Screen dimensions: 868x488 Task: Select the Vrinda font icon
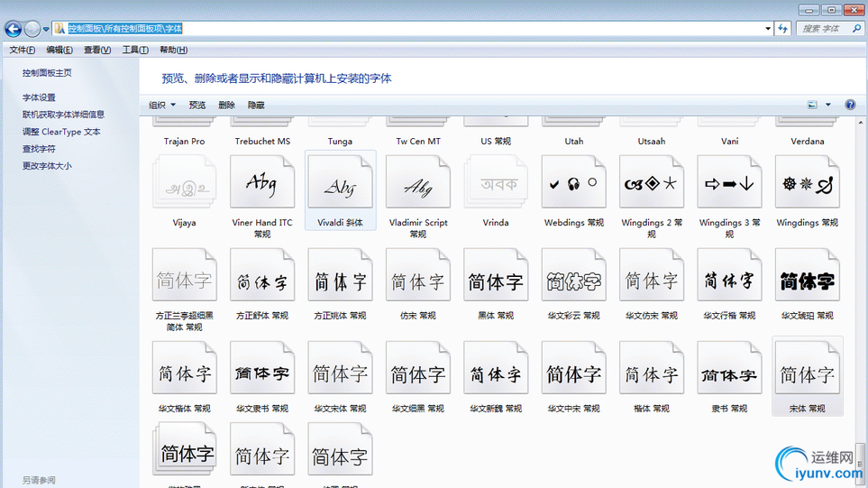(496, 181)
